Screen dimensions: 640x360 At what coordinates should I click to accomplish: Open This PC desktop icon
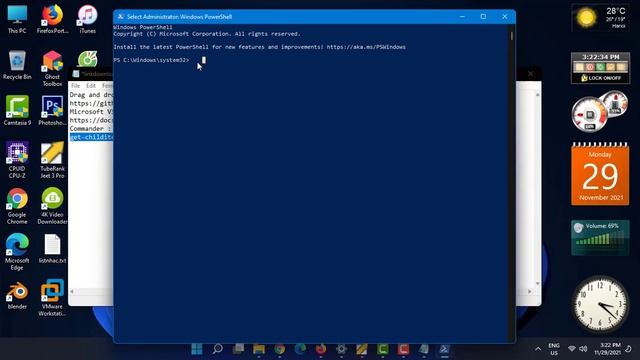point(17,19)
